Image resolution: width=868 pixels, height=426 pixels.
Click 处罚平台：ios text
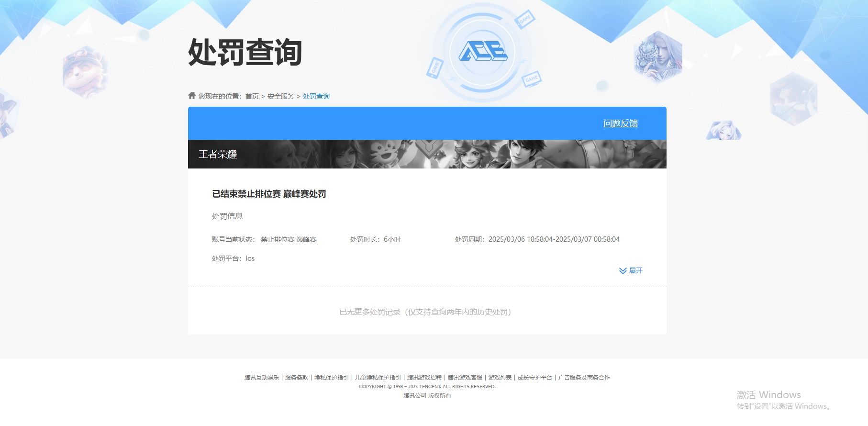234,258
